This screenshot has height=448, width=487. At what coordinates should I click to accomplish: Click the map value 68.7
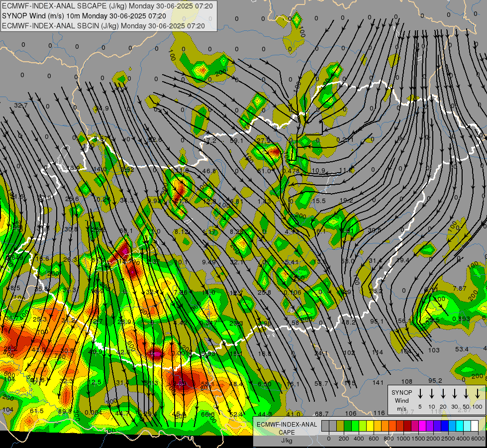coord(322,414)
